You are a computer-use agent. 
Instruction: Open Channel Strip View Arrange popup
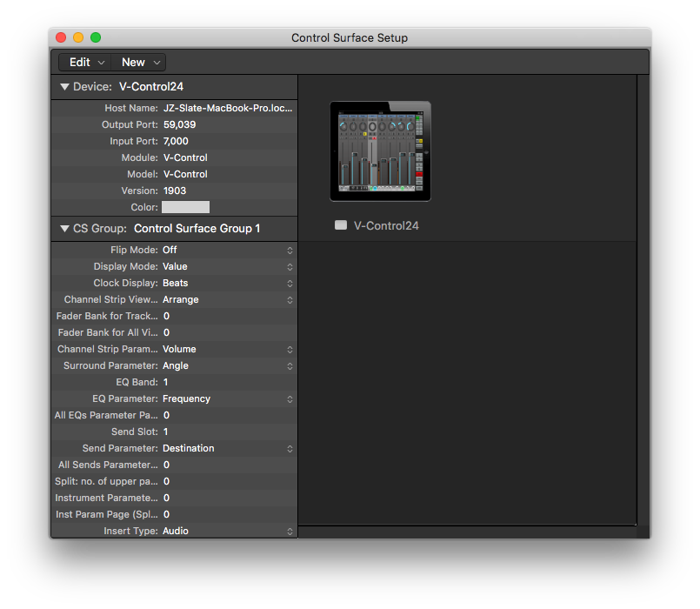click(228, 299)
